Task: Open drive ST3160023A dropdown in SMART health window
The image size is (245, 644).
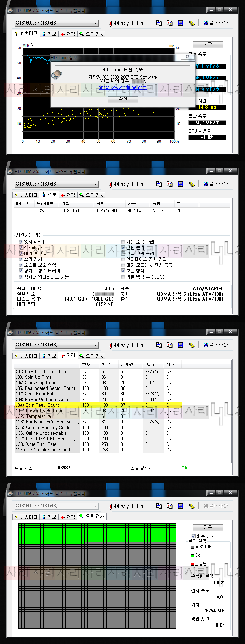Action: click(56, 345)
